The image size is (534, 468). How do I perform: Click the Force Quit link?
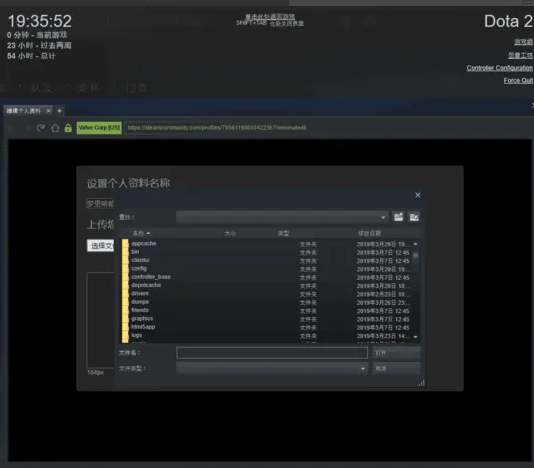pyautogui.click(x=518, y=80)
